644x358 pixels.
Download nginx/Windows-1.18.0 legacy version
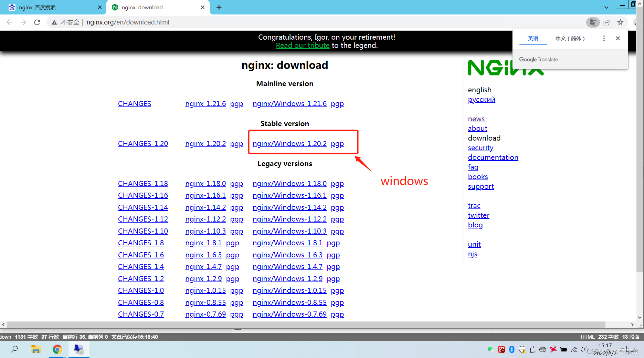(289, 184)
